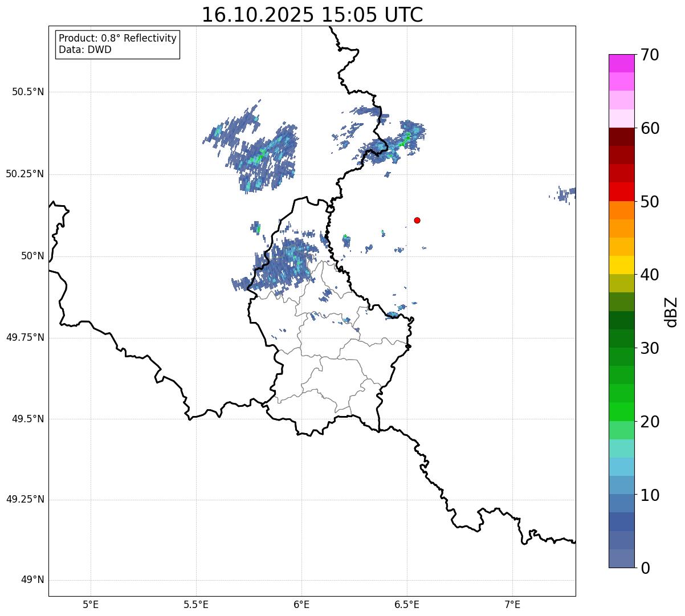Click the title "16.10.2025 15:05 UTC"
This screenshot has width=685, height=616.
(312, 15)
